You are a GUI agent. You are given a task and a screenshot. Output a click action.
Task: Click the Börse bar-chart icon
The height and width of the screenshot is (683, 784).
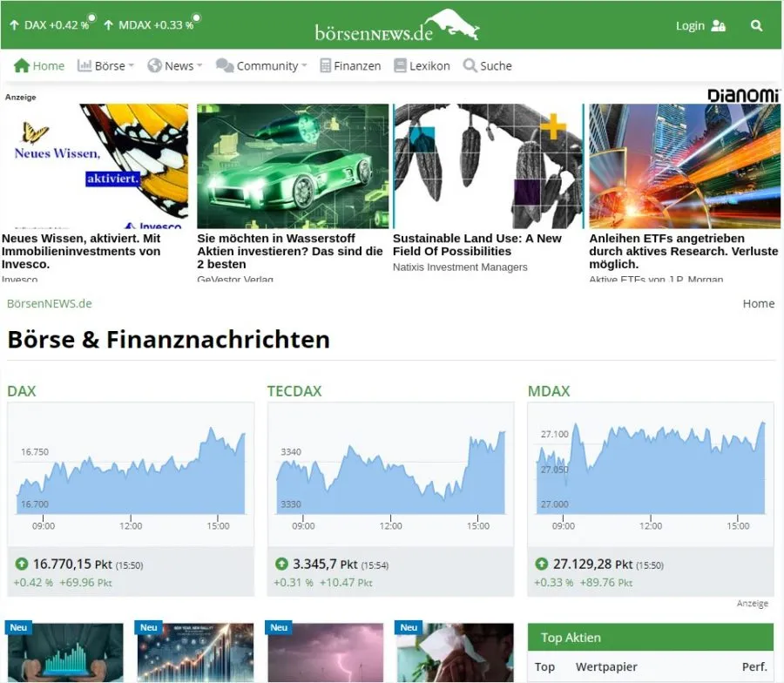coord(84,65)
